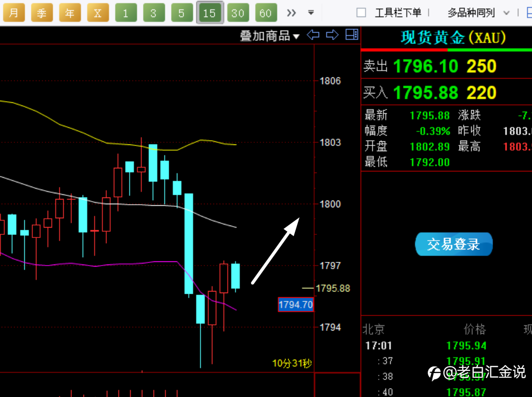The image size is (532, 397).
Task: Select the yearly 年 period button
Action: click(70, 13)
